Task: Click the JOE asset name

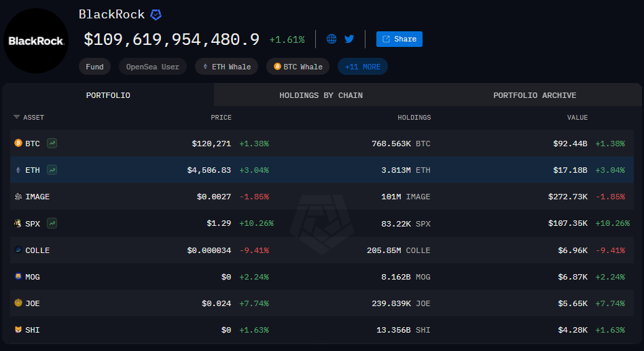Action: point(33,303)
